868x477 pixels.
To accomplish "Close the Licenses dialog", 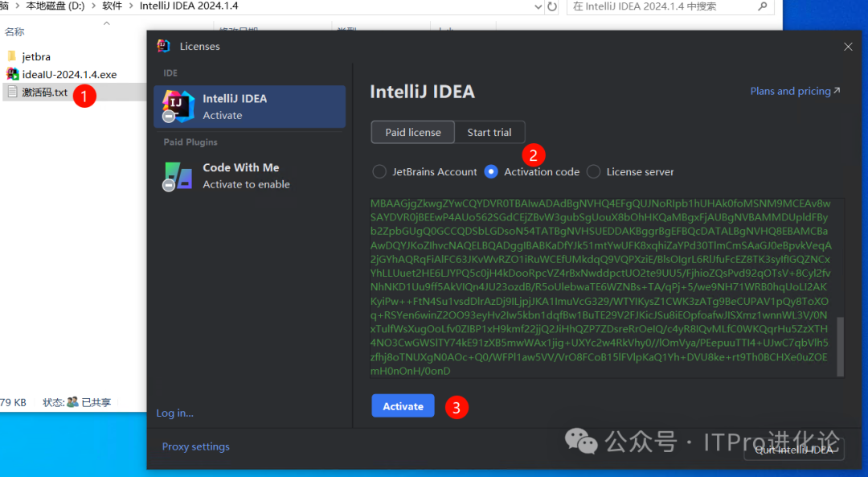I will [x=848, y=47].
